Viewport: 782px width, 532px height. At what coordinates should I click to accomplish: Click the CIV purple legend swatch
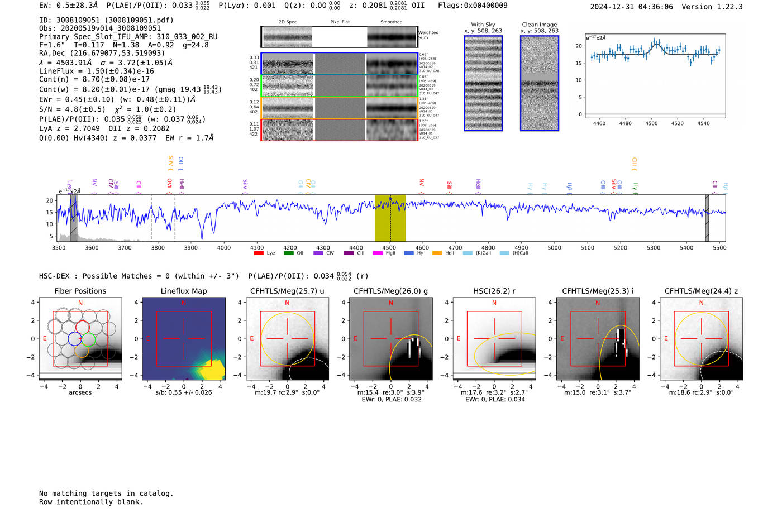pos(318,253)
